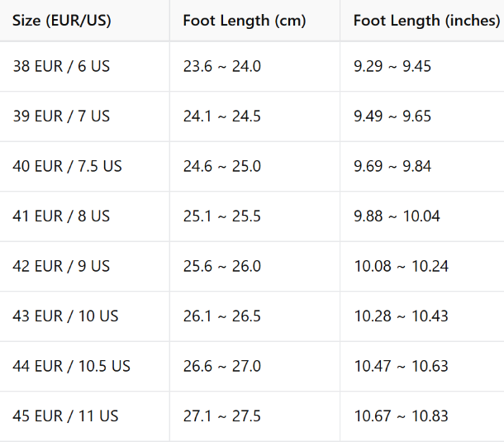Screen dimensions: 504x442
Task: Pick the 10.28 ~ 10.43 inches cell
Action: [402, 316]
